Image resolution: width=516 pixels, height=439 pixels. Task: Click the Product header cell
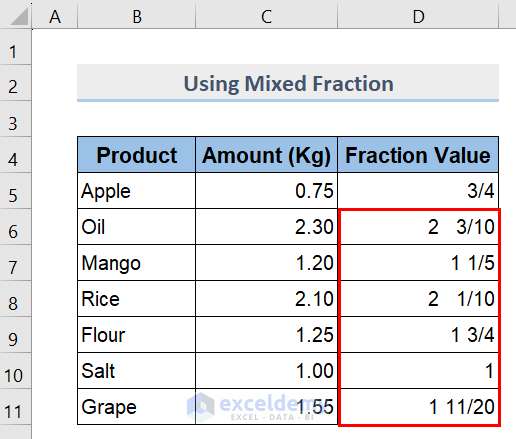click(x=136, y=155)
